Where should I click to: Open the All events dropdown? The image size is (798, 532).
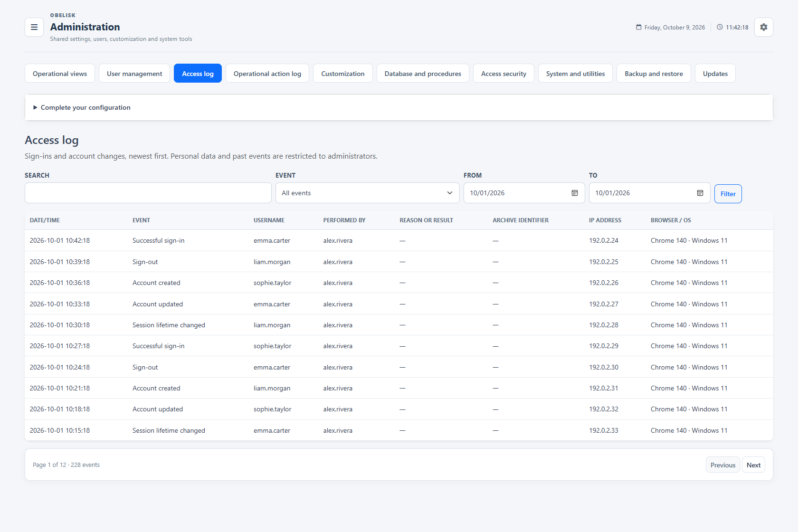tap(368, 193)
